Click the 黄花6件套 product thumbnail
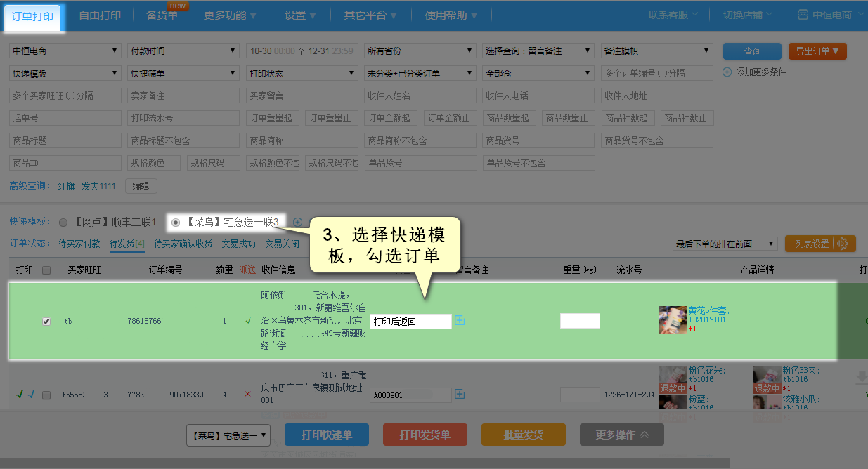 [x=673, y=319]
